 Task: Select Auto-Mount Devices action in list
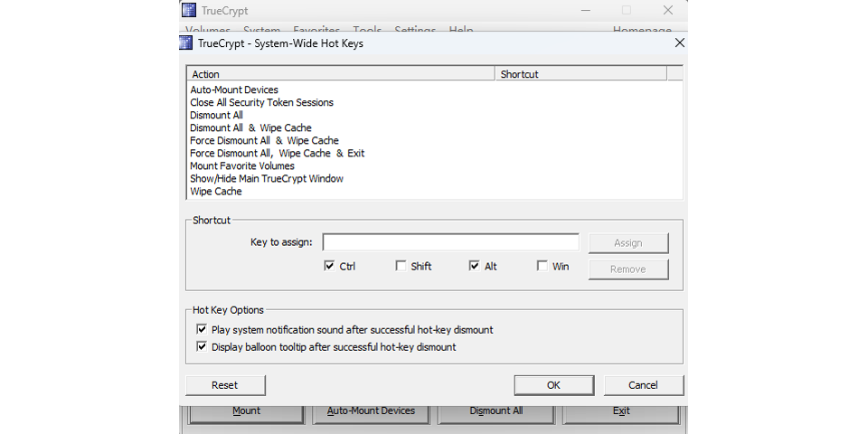234,90
